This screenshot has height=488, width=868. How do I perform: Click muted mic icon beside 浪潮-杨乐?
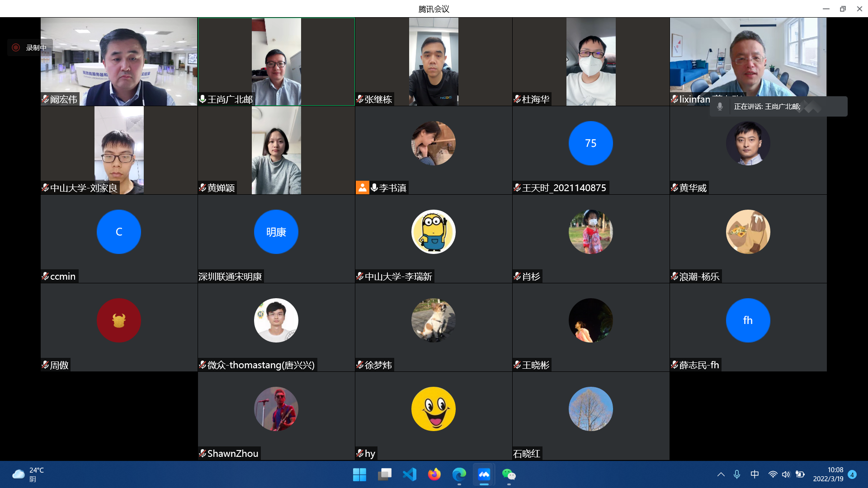click(x=675, y=276)
